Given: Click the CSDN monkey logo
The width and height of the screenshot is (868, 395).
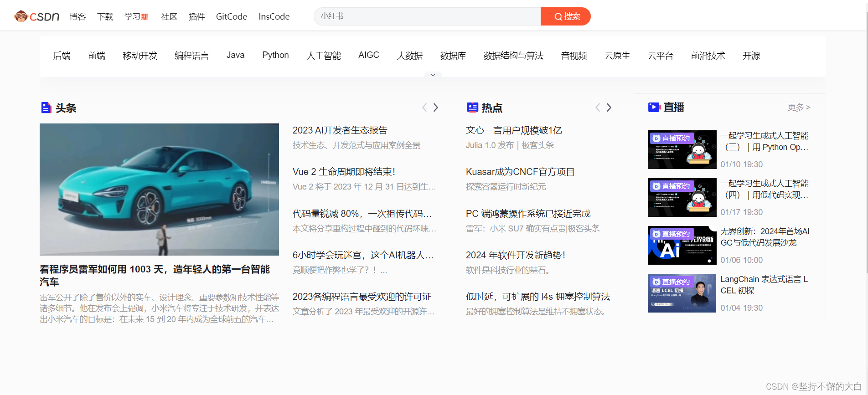Looking at the screenshot, I should pos(36,16).
